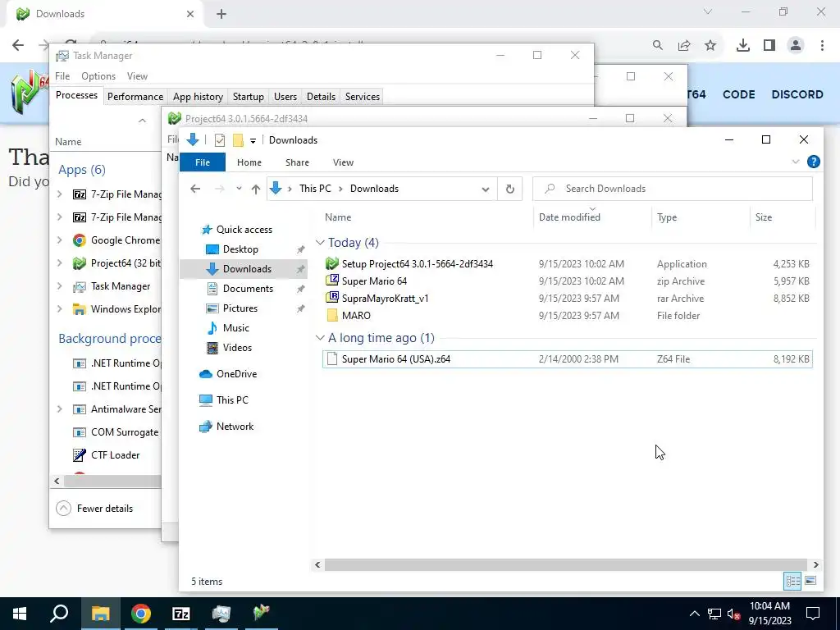840x630 pixels.
Task: Open Customize Quick Access Toolbar dropdown
Action: click(x=253, y=141)
